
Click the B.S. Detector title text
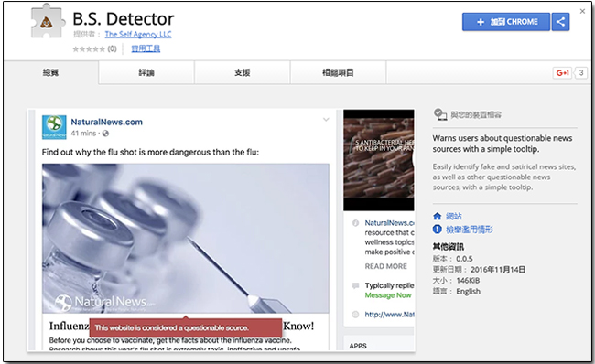tap(124, 18)
